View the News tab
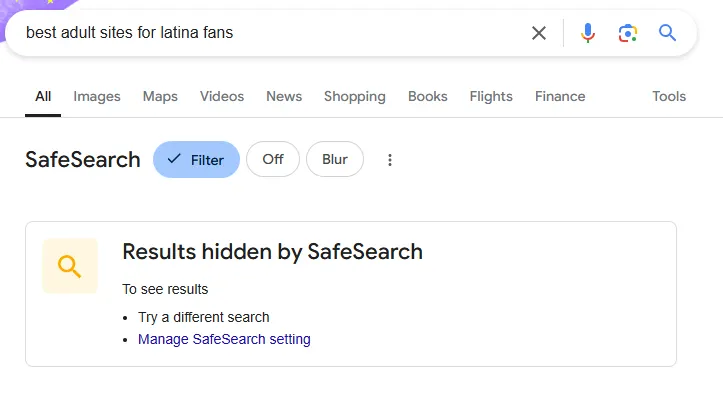Image resolution: width=723 pixels, height=404 pixels. (284, 97)
